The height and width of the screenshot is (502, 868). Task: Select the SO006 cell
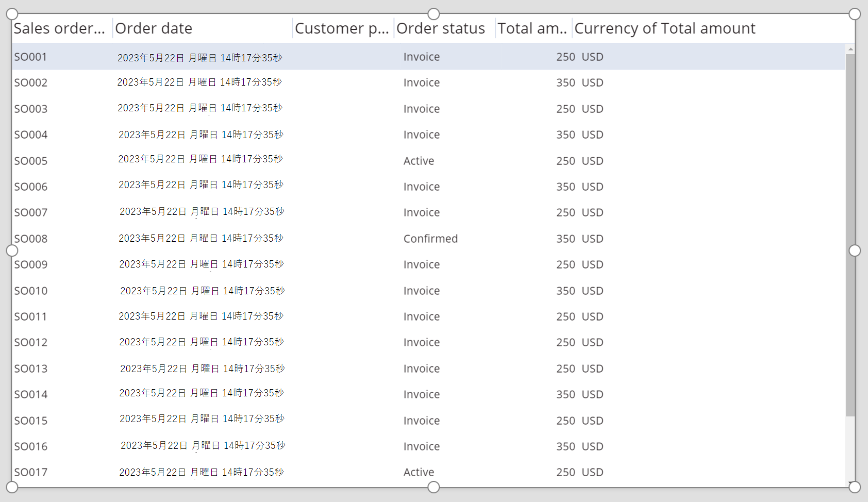click(30, 187)
